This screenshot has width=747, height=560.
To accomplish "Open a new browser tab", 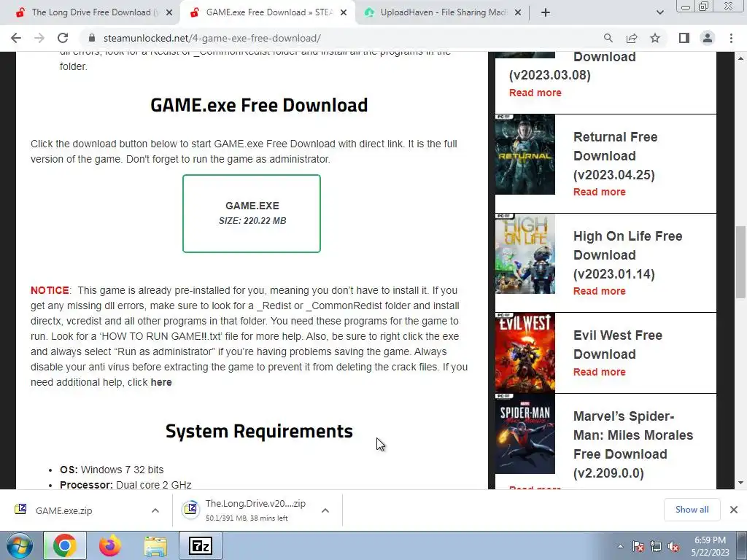I will pos(546,13).
